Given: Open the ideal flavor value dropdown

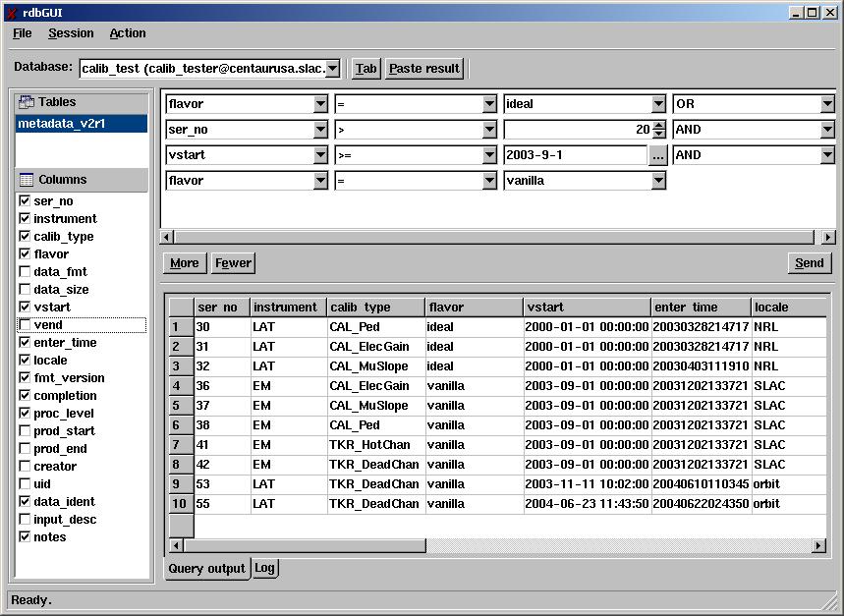Looking at the screenshot, I should [658, 104].
